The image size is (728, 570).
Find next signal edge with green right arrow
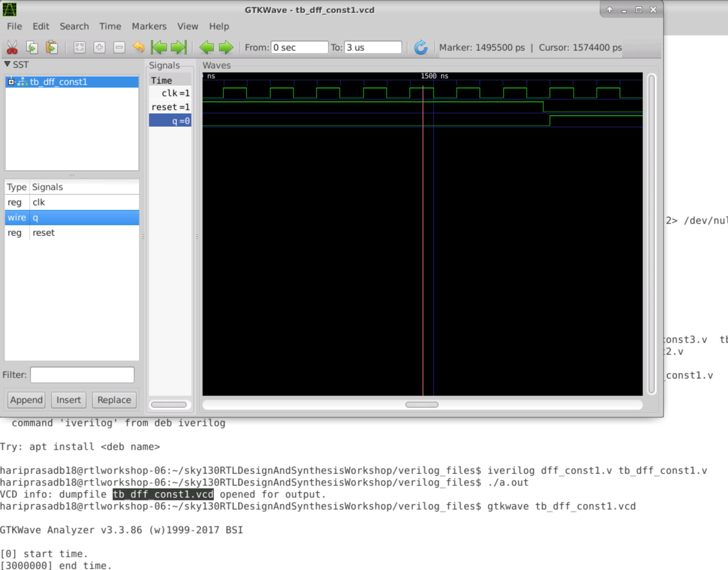pos(226,47)
